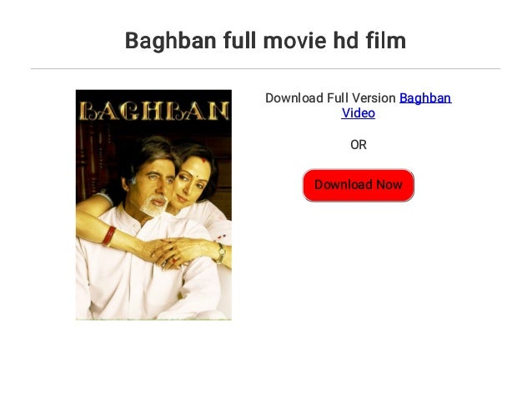The image size is (532, 399).
Task: Select the page heading Baghban full movie hd film
Action: pyautogui.click(x=265, y=40)
